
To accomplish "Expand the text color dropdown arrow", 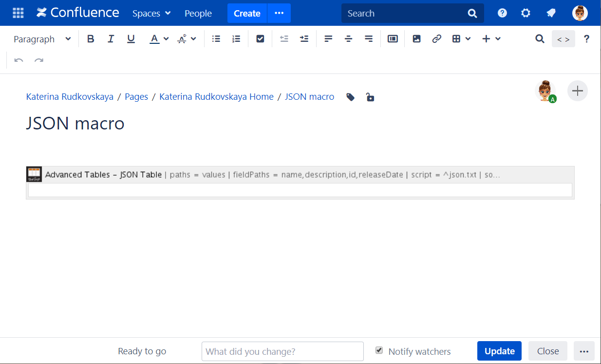I will (166, 39).
